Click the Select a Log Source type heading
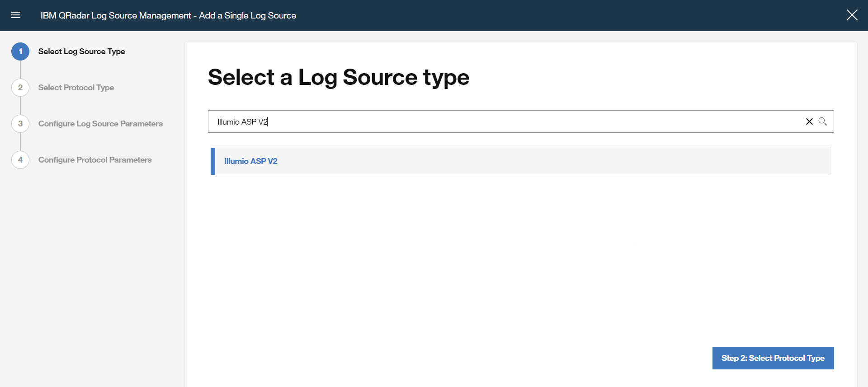This screenshot has width=868, height=387. pyautogui.click(x=339, y=77)
